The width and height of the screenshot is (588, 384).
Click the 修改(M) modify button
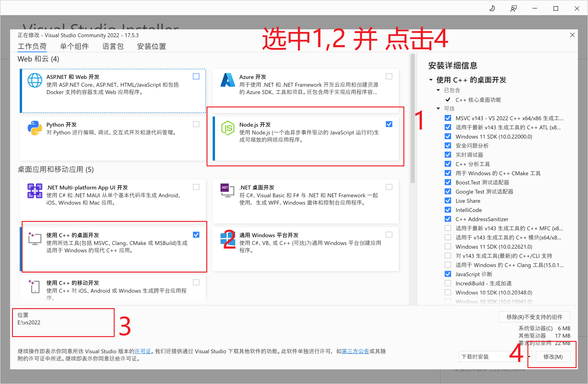click(553, 357)
